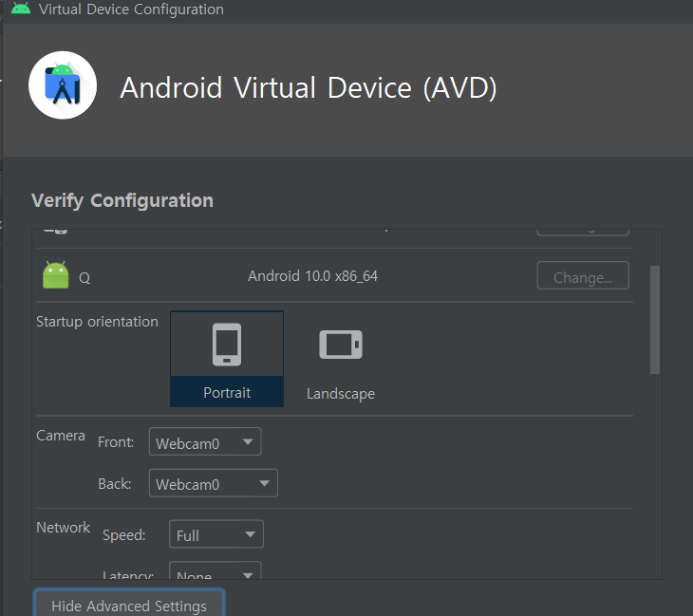
Task: Click the Back: camera label
Action: (115, 484)
